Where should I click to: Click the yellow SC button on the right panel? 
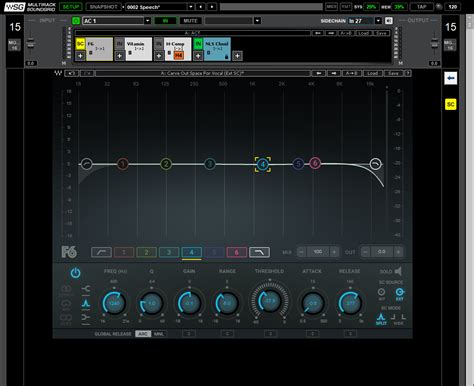(x=451, y=104)
